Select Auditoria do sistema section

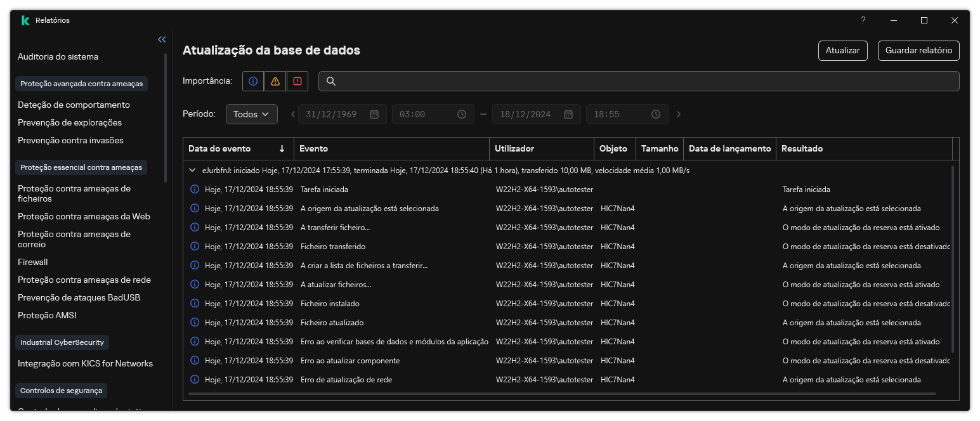(x=57, y=56)
